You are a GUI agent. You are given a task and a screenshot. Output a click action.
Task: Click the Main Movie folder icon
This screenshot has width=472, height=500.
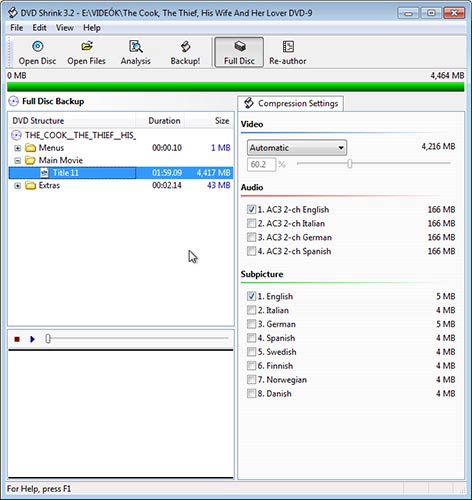(x=30, y=160)
